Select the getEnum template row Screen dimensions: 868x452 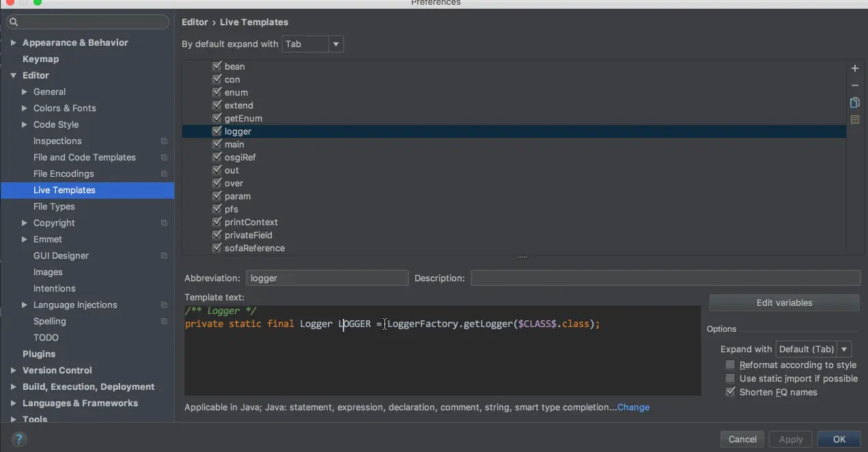514,118
